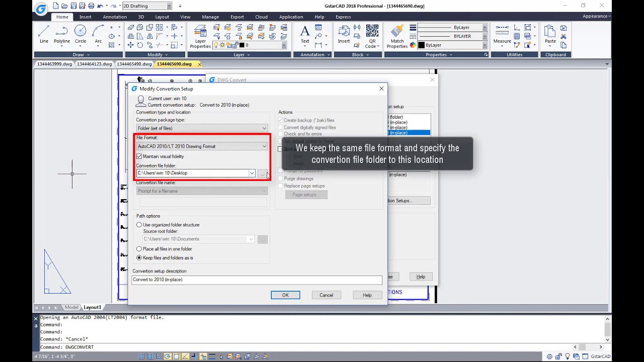Edit the Convertion setup description field
The height and width of the screenshot is (362, 644).
257,280
